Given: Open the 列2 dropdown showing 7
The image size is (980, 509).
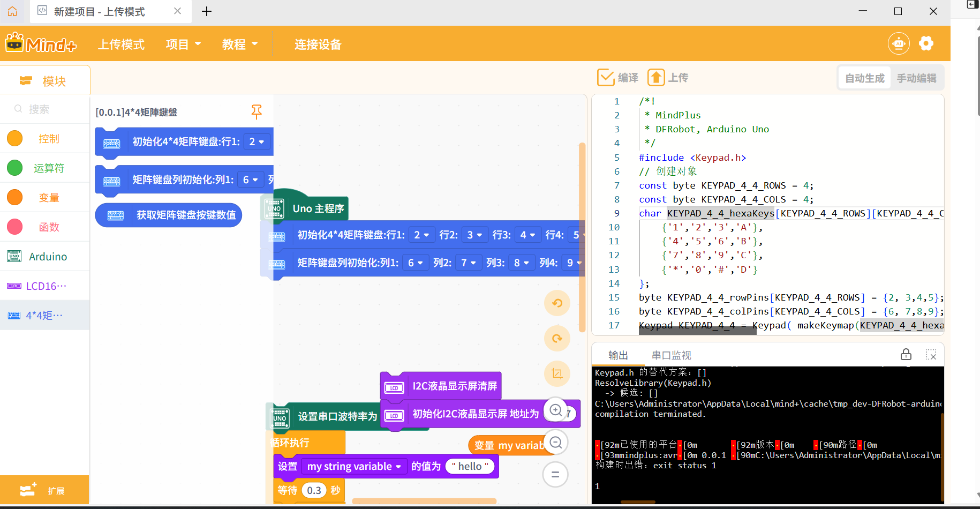Looking at the screenshot, I should click(469, 263).
